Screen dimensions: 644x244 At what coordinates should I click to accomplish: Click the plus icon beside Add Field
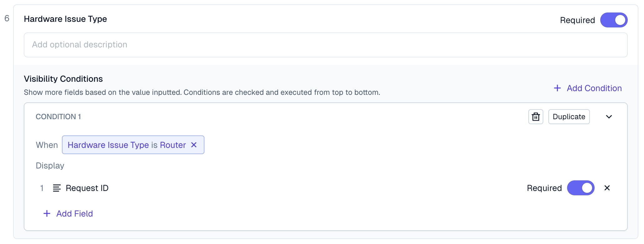pos(47,213)
